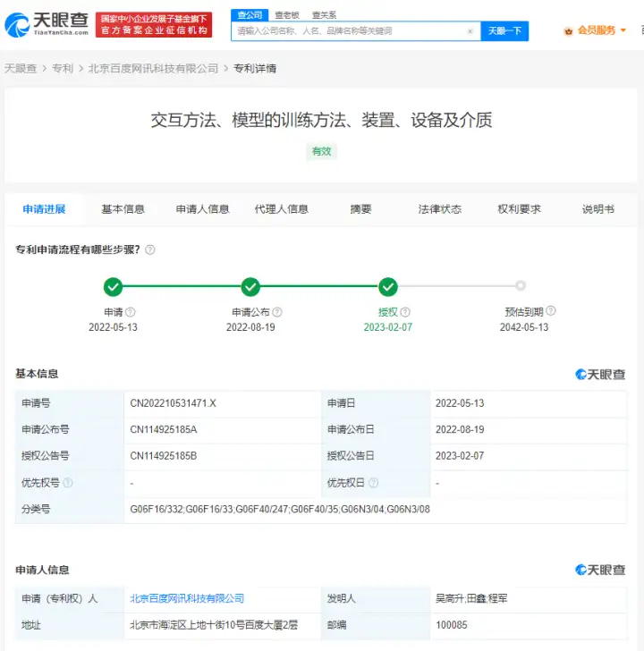Open the 基本信息 tab
Image resolution: width=644 pixels, height=651 pixels.
click(123, 209)
